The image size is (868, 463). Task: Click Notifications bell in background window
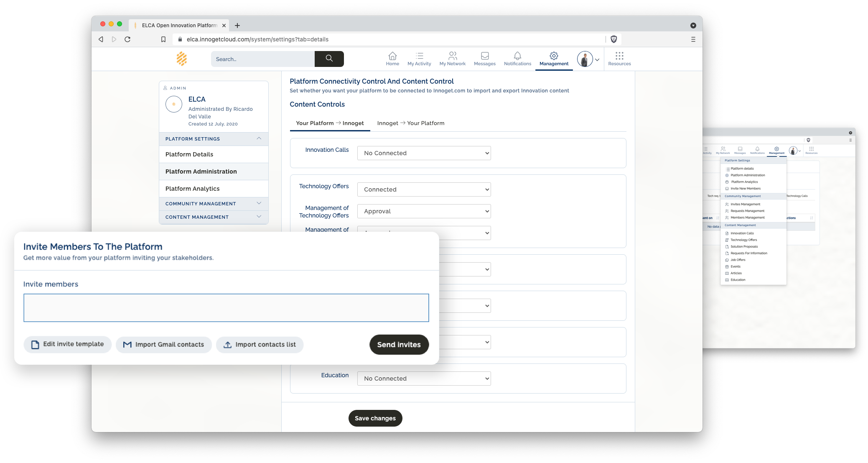[757, 150]
